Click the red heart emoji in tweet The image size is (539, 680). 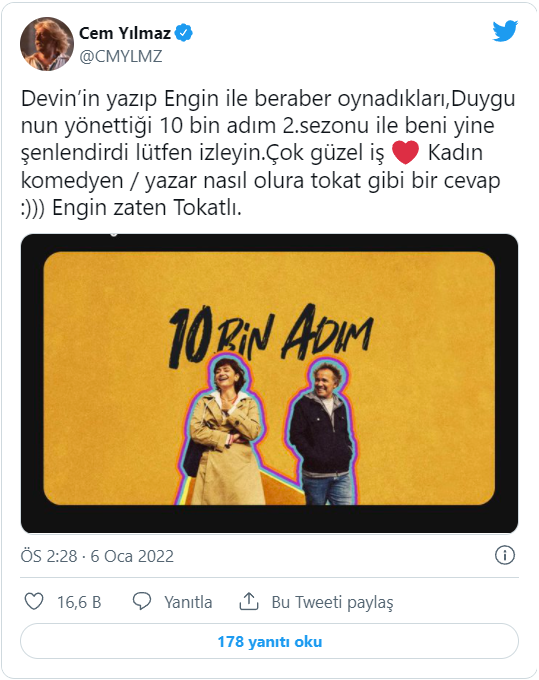tap(405, 153)
